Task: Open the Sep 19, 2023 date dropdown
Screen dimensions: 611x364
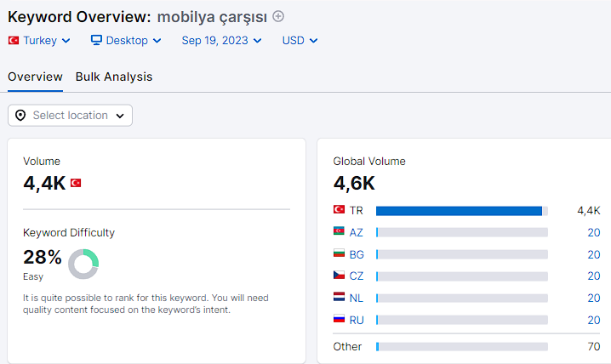Action: click(221, 41)
